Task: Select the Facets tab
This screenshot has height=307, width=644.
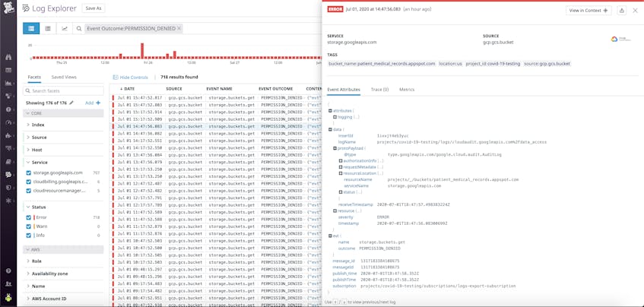Action: (x=34, y=78)
